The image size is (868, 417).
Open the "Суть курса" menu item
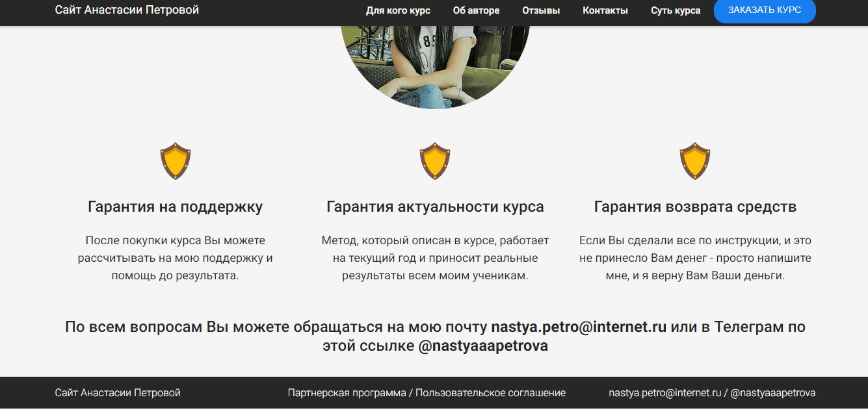click(x=675, y=10)
